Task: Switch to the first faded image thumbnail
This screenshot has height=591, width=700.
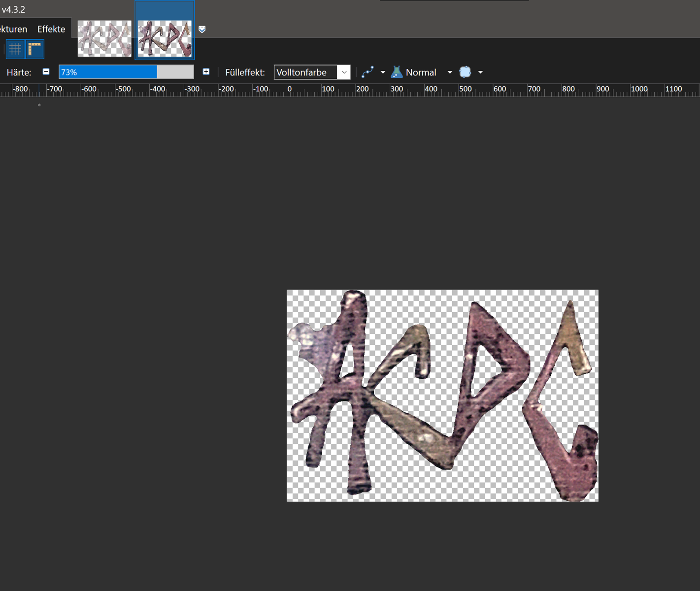Action: point(104,38)
